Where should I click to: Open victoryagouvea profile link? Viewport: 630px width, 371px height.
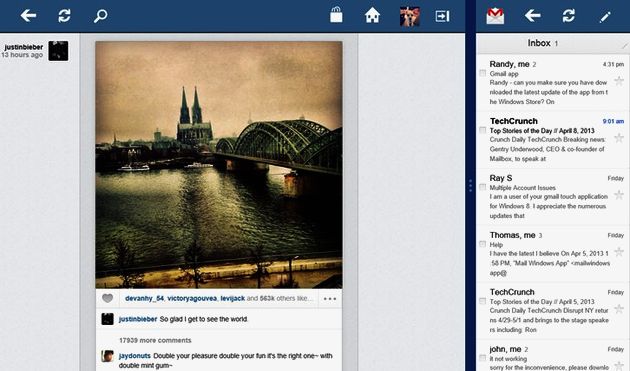pos(192,298)
